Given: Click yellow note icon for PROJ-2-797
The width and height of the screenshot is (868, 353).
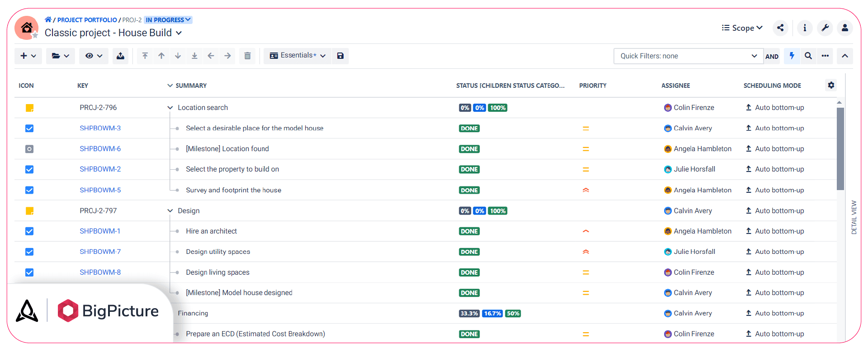Looking at the screenshot, I should click(29, 211).
